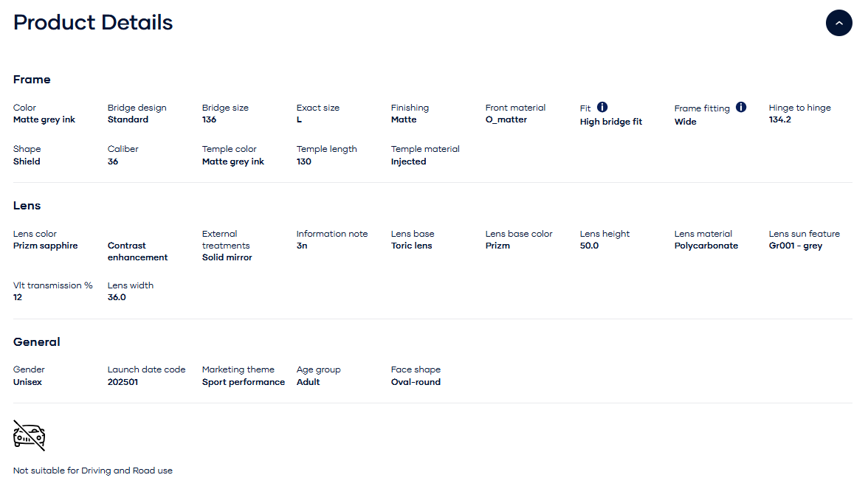Click the 'Hinge to hinge' label
This screenshot has width=868, height=486.
tap(800, 108)
